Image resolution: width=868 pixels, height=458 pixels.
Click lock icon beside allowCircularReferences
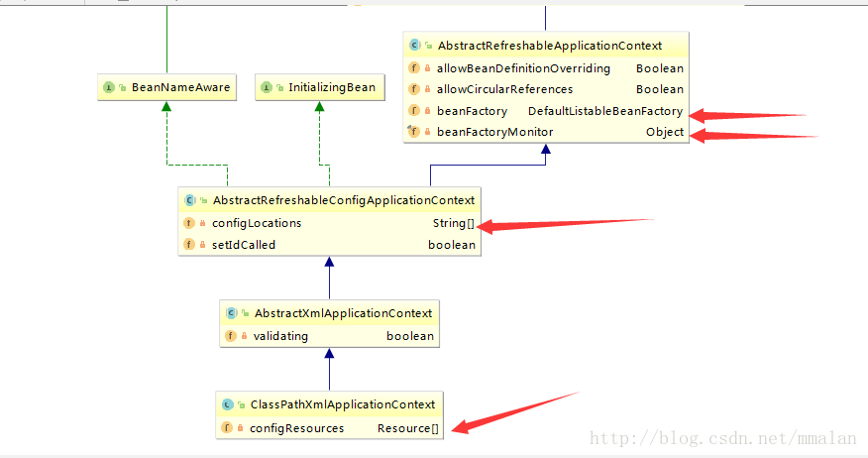427,89
